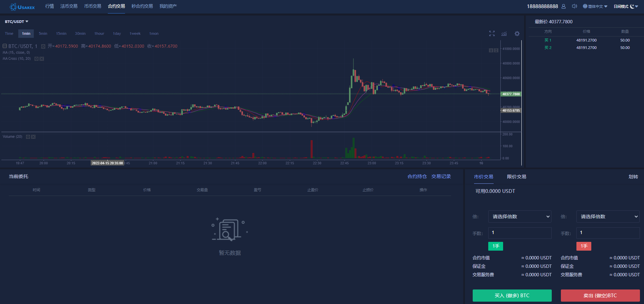The height and width of the screenshot is (304, 644).
Task: Click the 买入 (做多) BTC button
Action: 512,295
